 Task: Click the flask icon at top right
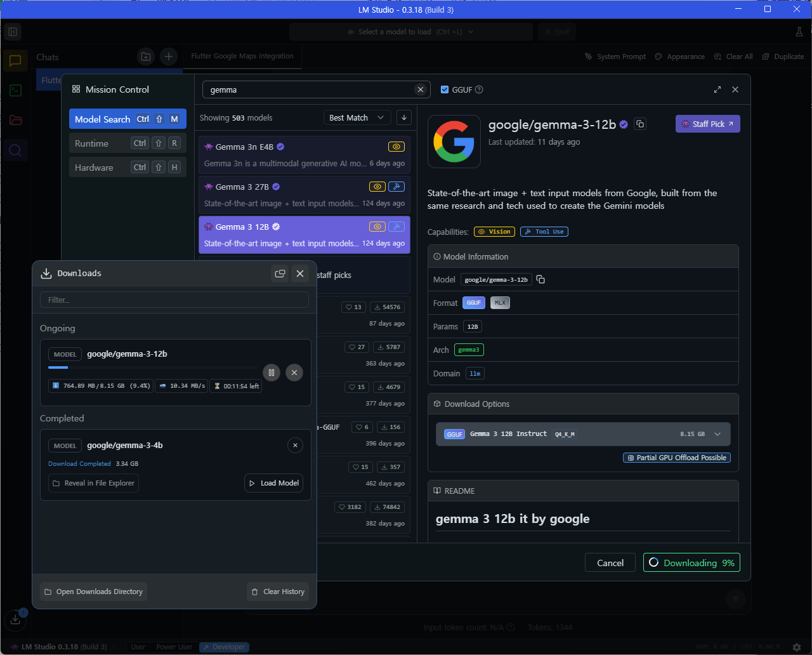799,32
